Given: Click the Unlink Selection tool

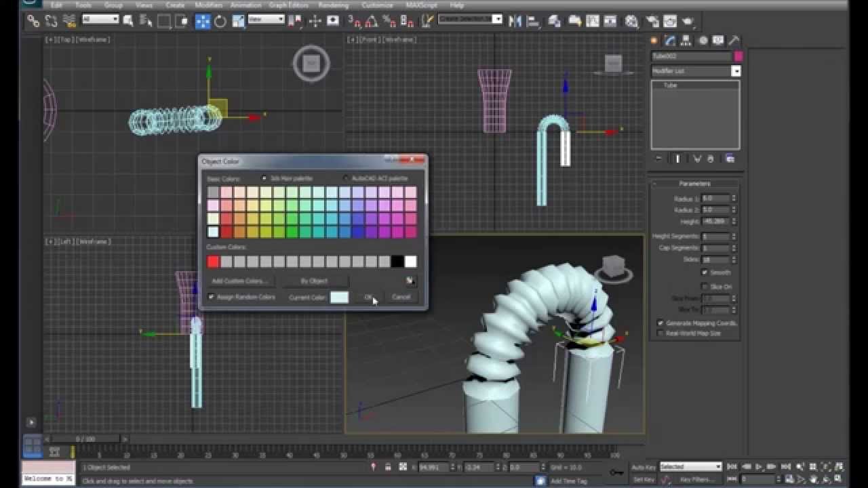Looking at the screenshot, I should [51, 21].
